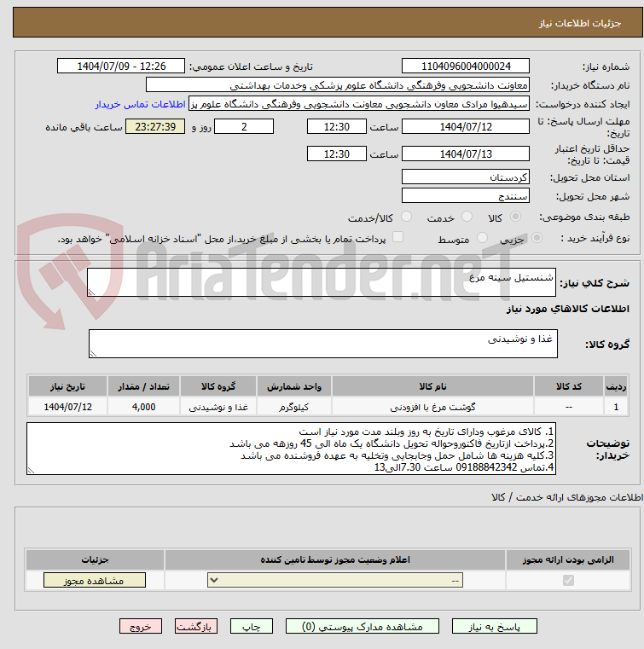Click the استان محل تحویل field کردستان
This screenshot has height=649, width=644.
(x=466, y=177)
